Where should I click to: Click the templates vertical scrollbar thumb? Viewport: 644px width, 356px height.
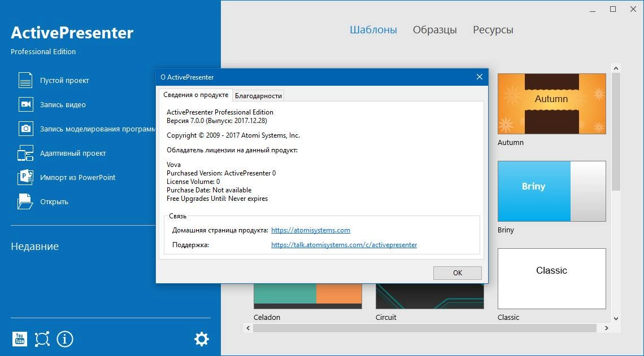(616, 131)
